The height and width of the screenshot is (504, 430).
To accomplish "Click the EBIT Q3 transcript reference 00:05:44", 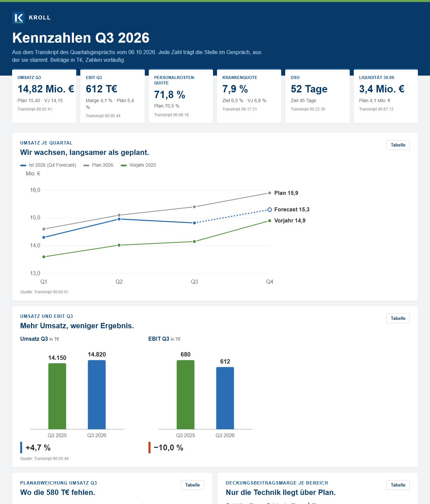I will click(x=103, y=116).
